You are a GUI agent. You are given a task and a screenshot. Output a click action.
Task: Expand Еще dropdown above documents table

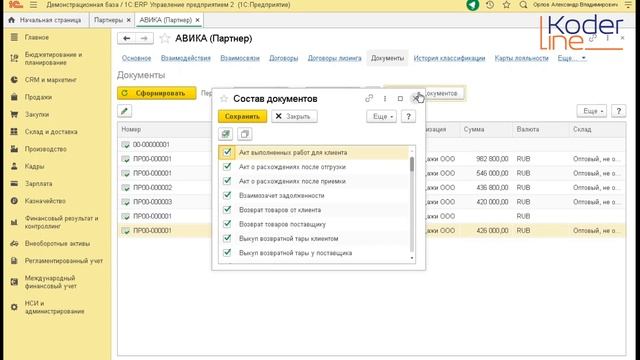click(591, 111)
